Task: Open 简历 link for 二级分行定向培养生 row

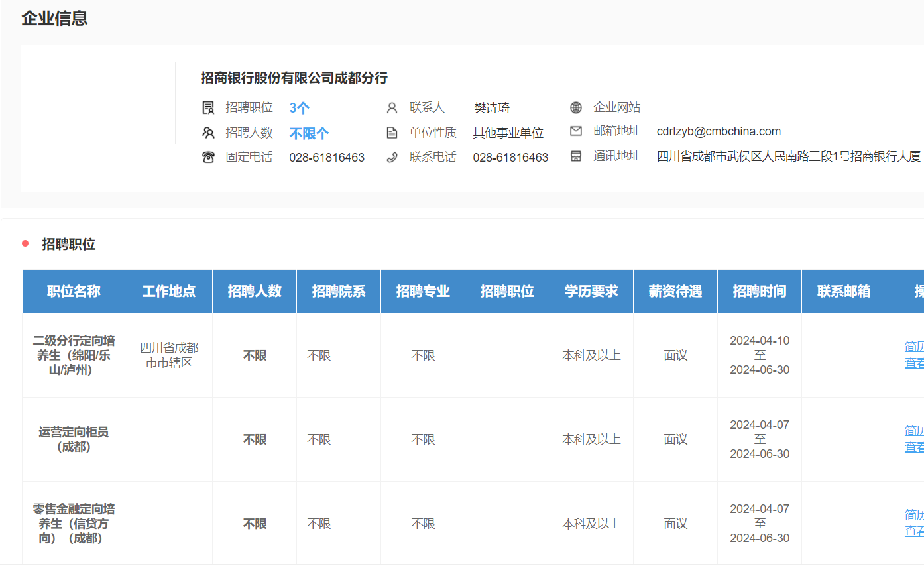Action: [914, 347]
